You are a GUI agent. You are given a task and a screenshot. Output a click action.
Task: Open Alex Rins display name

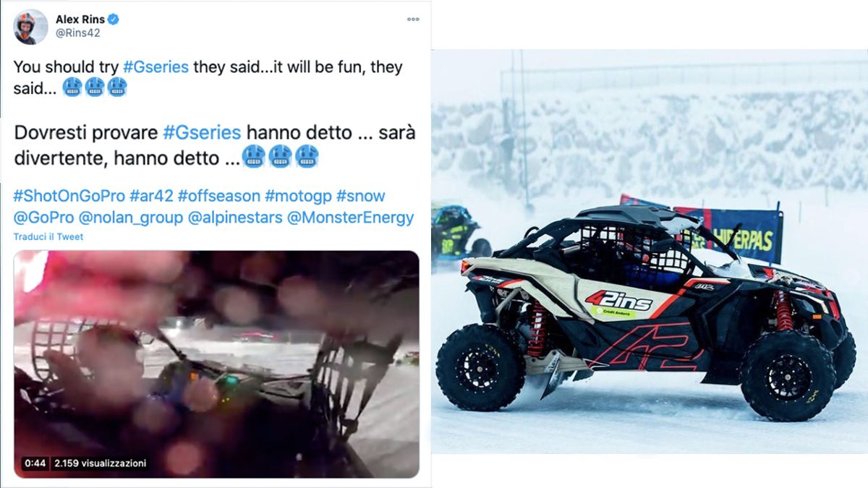[x=80, y=20]
